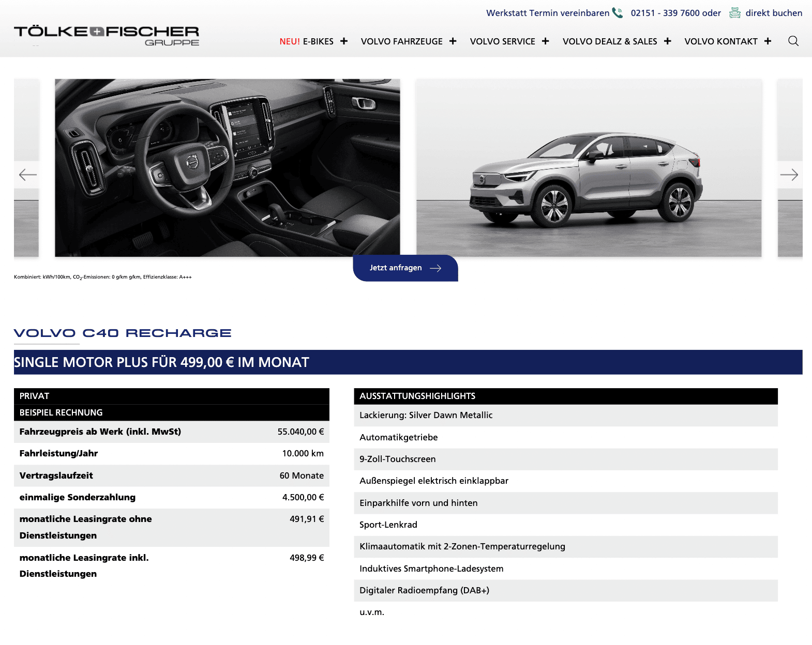
Task: Click the Automatikgetriebe row
Action: tap(566, 437)
